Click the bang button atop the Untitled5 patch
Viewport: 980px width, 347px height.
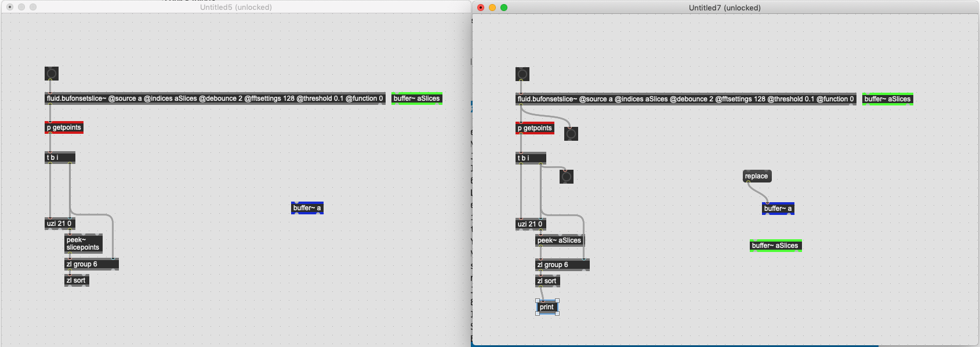[x=52, y=74]
